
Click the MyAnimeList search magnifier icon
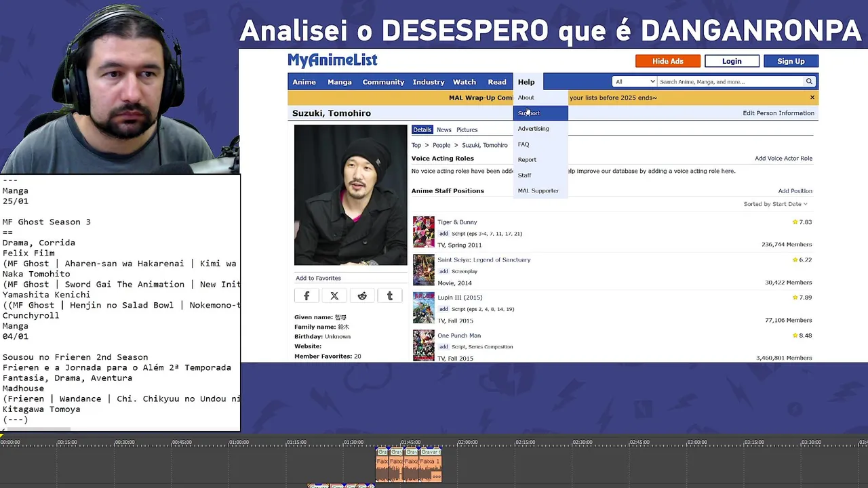pos(809,82)
